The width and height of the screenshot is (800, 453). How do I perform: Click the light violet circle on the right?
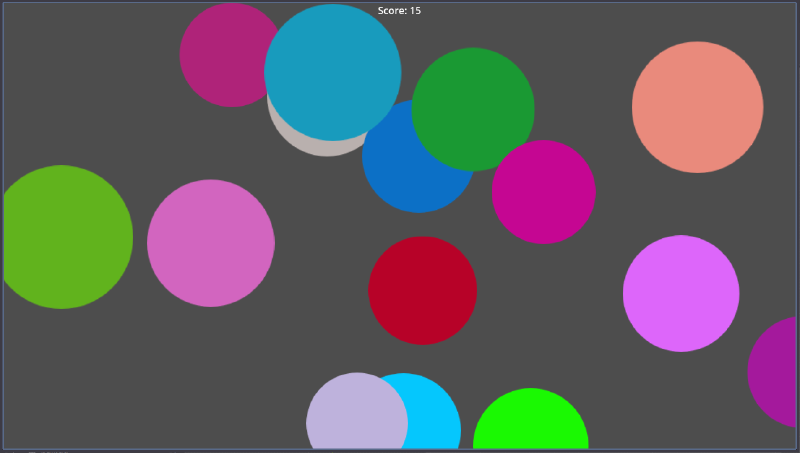(680, 293)
